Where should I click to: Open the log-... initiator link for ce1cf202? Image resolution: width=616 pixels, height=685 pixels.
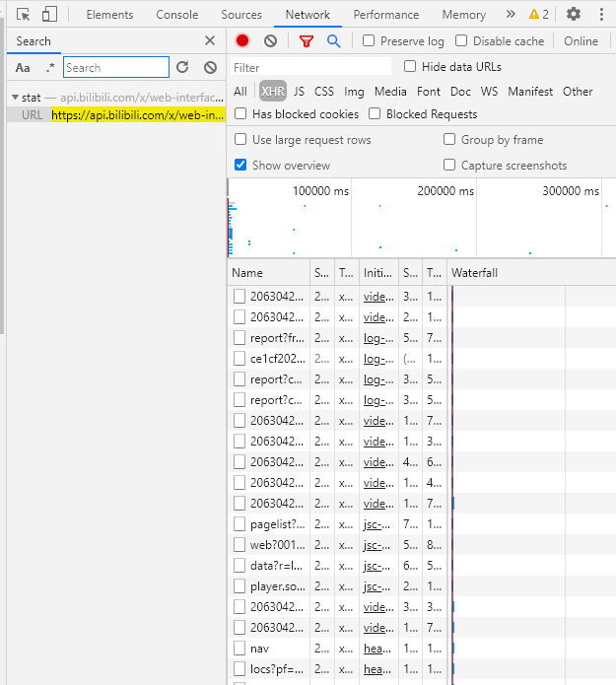click(378, 359)
